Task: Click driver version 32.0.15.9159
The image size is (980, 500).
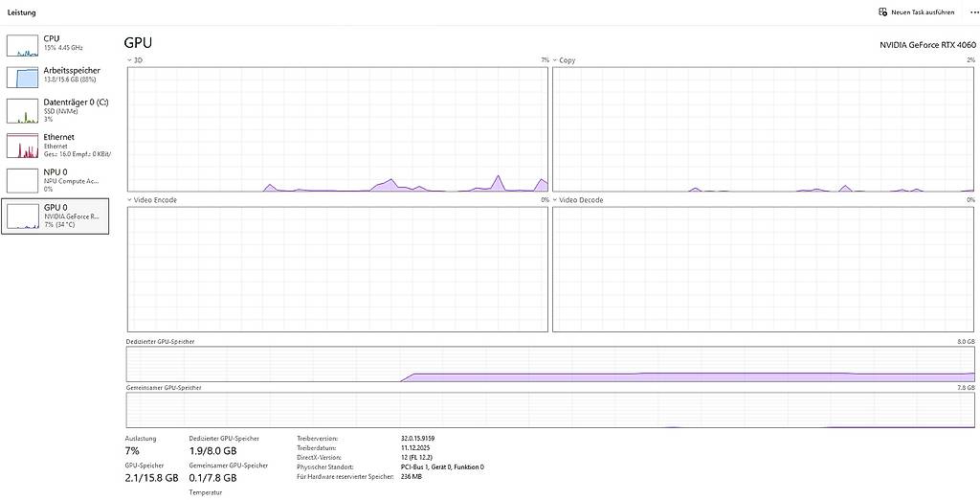Action: pos(417,439)
